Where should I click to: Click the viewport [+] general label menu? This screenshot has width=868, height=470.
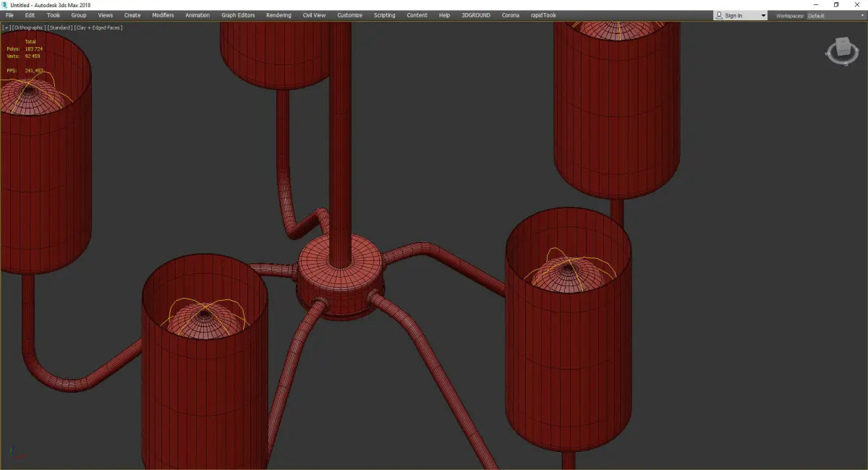[6, 27]
